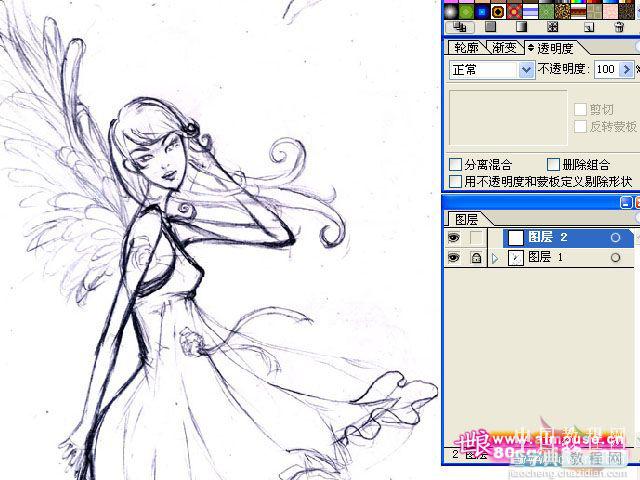
Task: Hide 图层 1 using its eye icon
Action: (454, 258)
